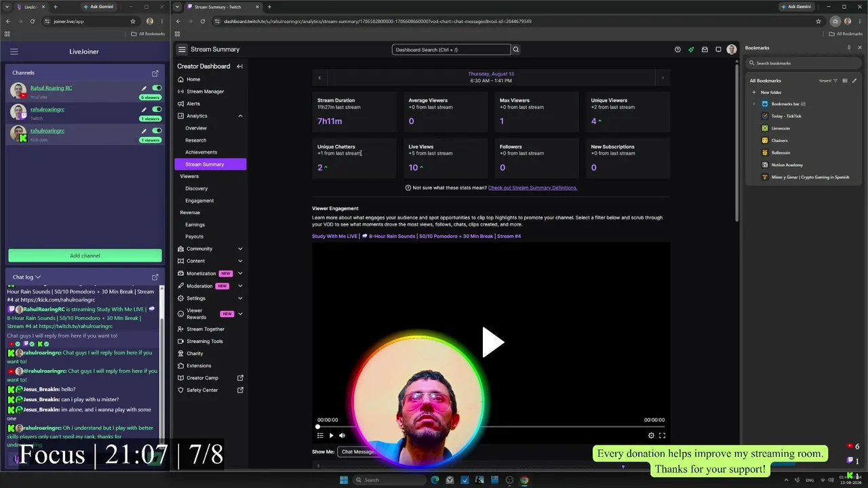The image size is (868, 488).
Task: Collapse the Analytics section
Action: [240, 116]
